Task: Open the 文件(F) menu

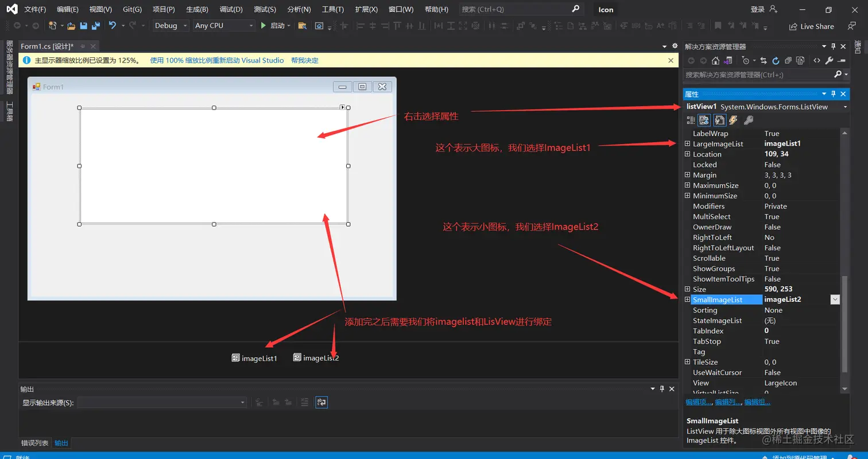Action: click(36, 10)
